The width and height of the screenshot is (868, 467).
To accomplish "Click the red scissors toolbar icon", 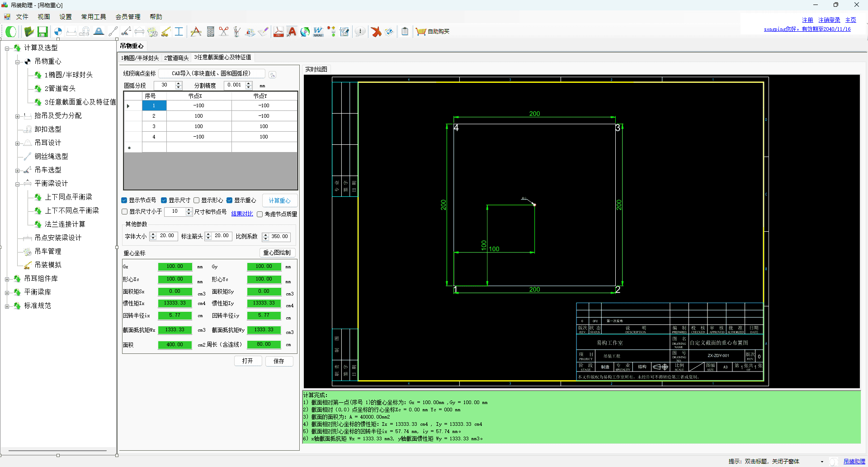I will (x=224, y=32).
